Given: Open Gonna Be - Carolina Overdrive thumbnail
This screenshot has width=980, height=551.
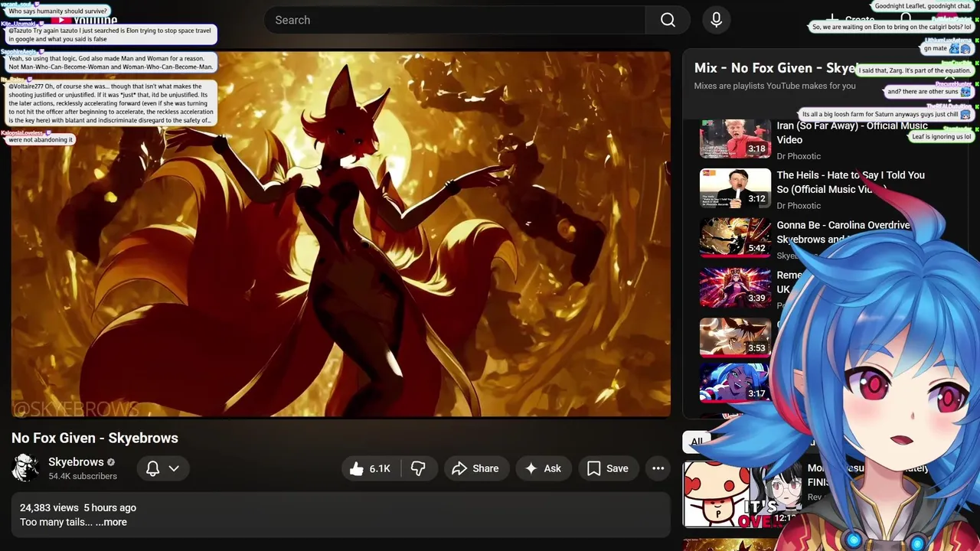Looking at the screenshot, I should point(735,238).
